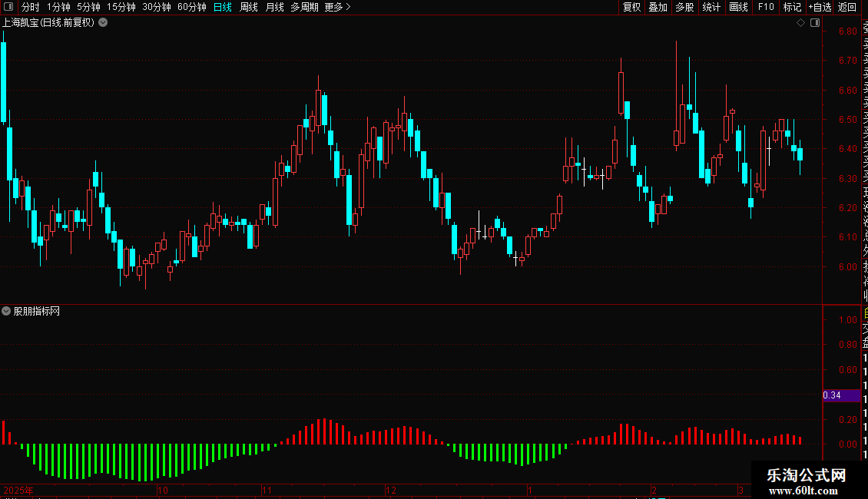The width and height of the screenshot is (868, 499).
Task: Switch to the 月线 monthly chart
Action: (274, 7)
